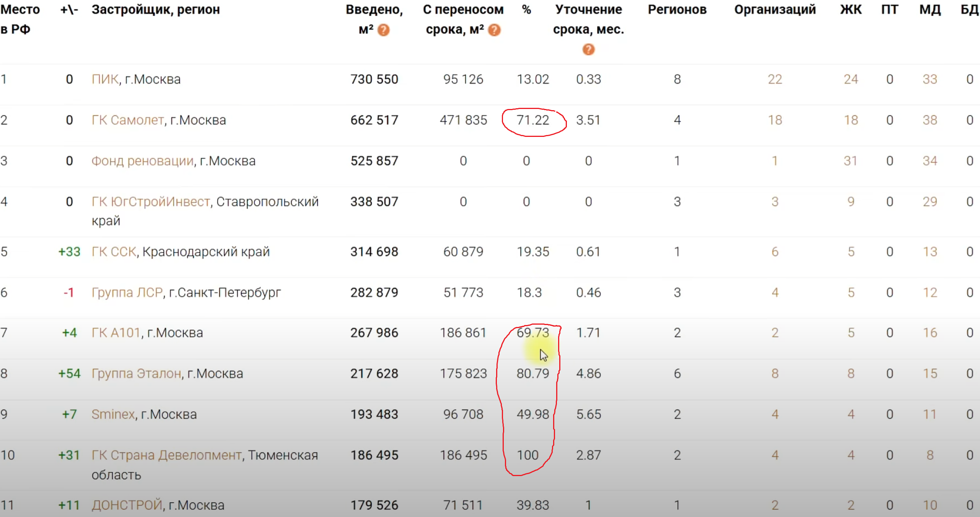This screenshot has width=980, height=517.
Task: Click the Организаций column header
Action: [x=775, y=10]
